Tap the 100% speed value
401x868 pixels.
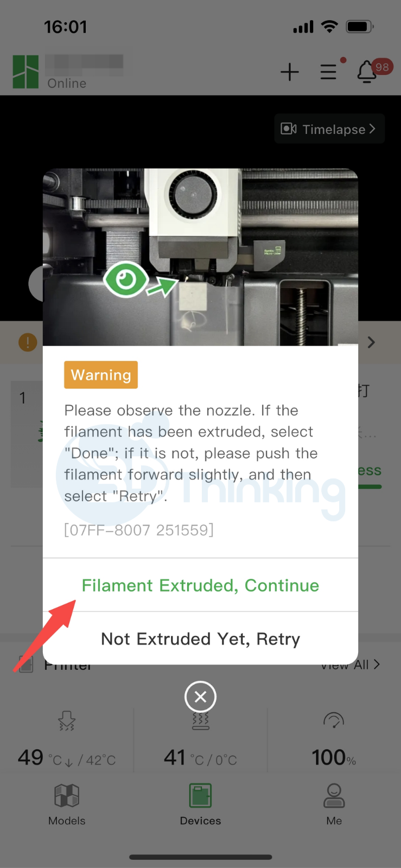pyautogui.click(x=334, y=757)
